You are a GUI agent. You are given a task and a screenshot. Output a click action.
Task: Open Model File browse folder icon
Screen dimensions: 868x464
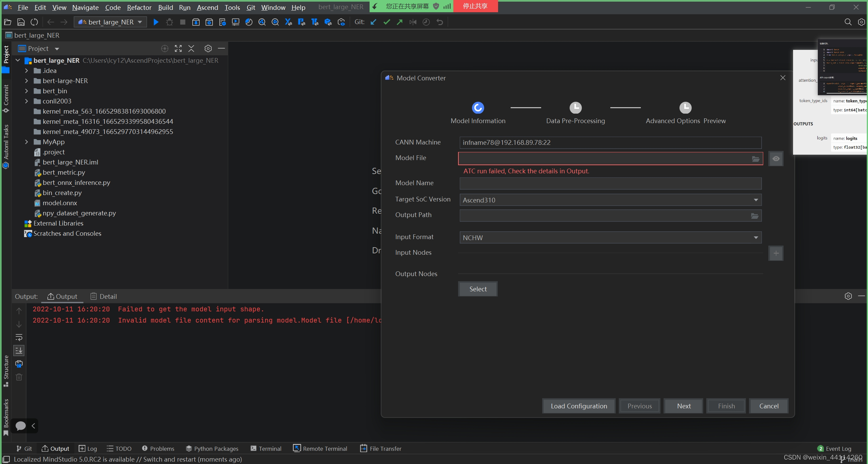point(755,159)
